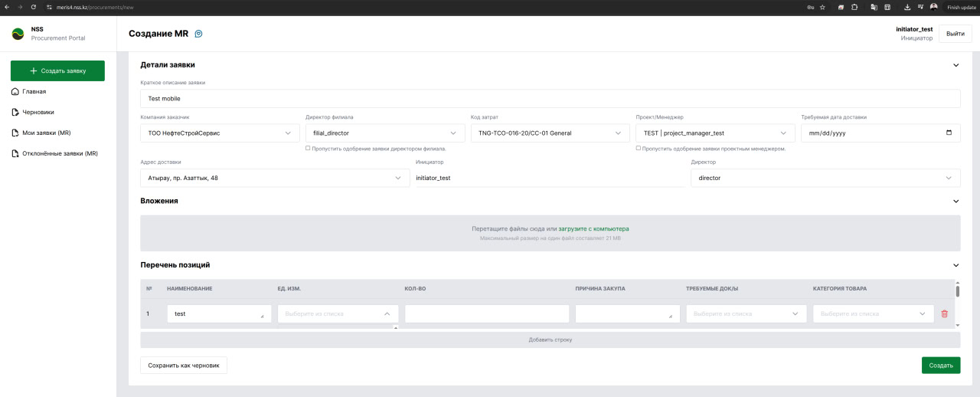Open browser extensions puzzle icon
The height and width of the screenshot is (397, 980).
(854, 7)
